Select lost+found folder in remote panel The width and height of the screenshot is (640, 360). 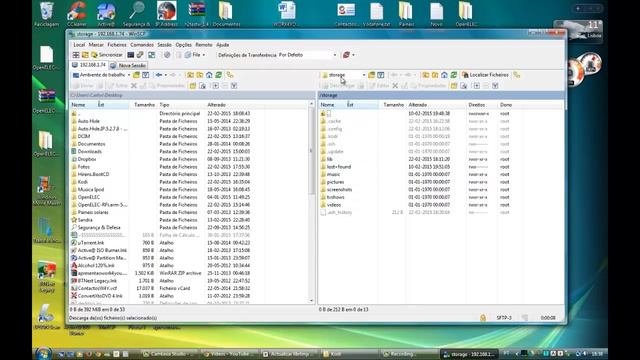339,167
